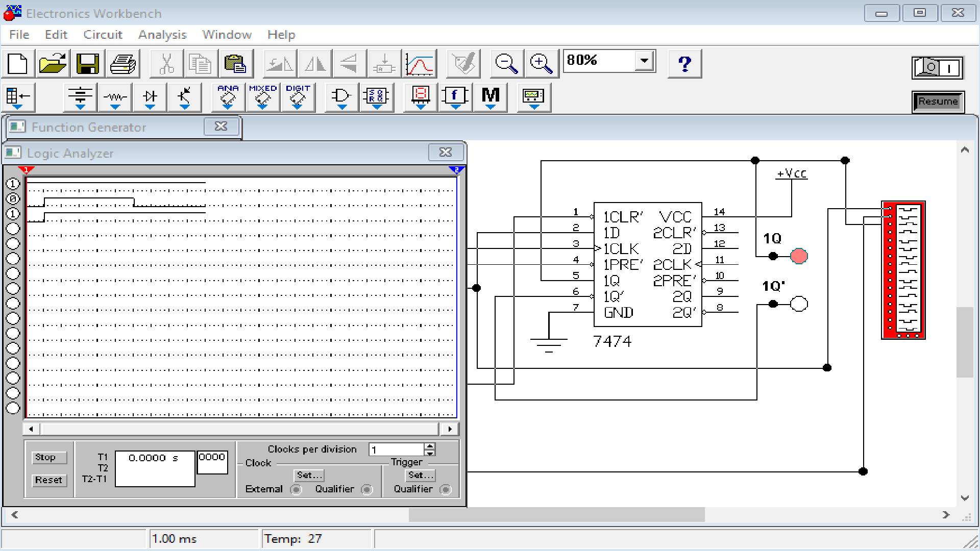
Task: Click the Print circuit icon
Action: click(123, 64)
